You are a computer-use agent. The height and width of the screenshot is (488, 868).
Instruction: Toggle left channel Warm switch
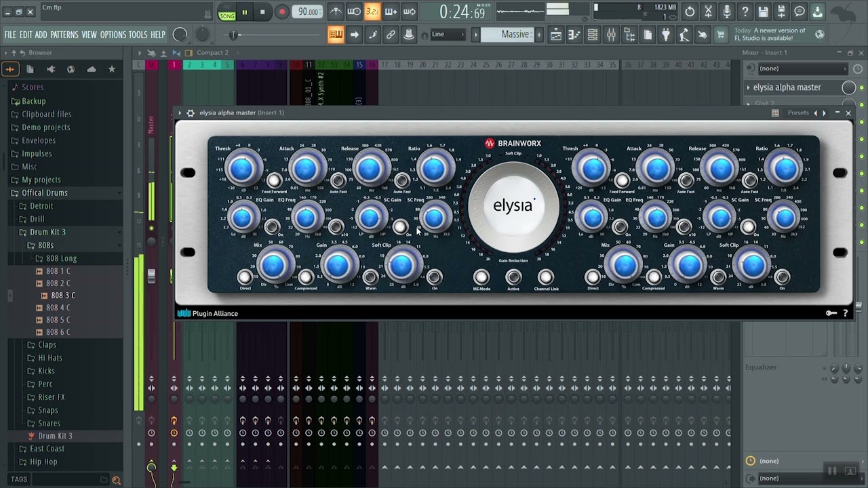(x=371, y=277)
